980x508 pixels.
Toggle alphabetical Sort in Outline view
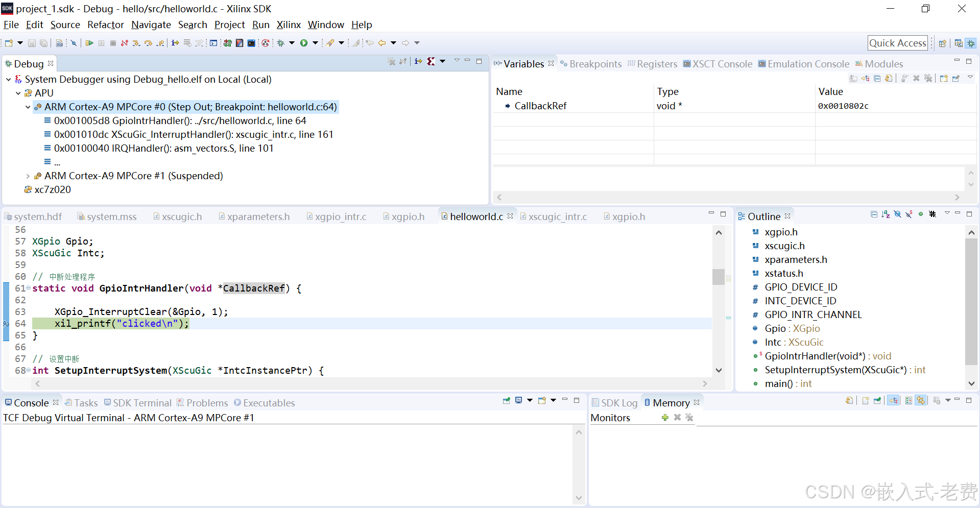pos(886,214)
